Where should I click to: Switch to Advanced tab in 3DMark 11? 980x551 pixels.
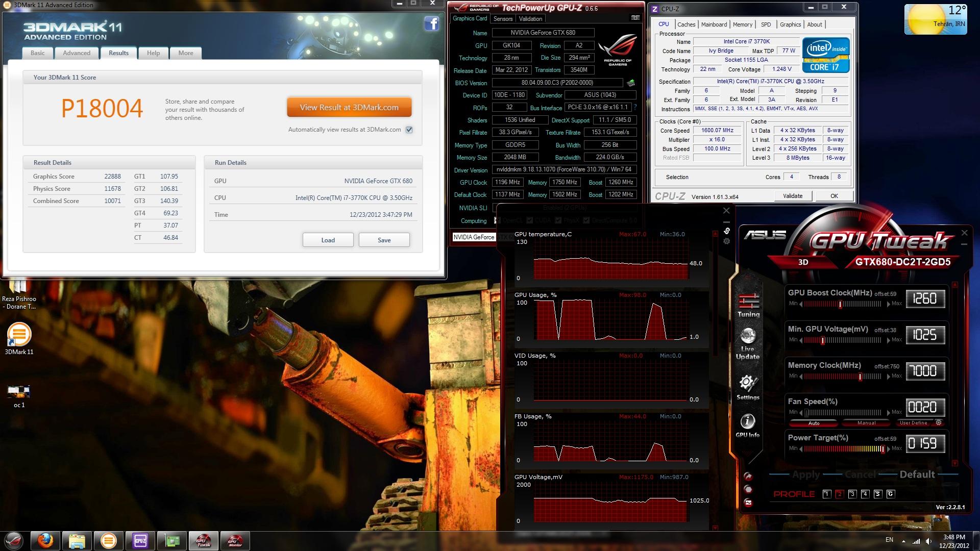click(77, 53)
